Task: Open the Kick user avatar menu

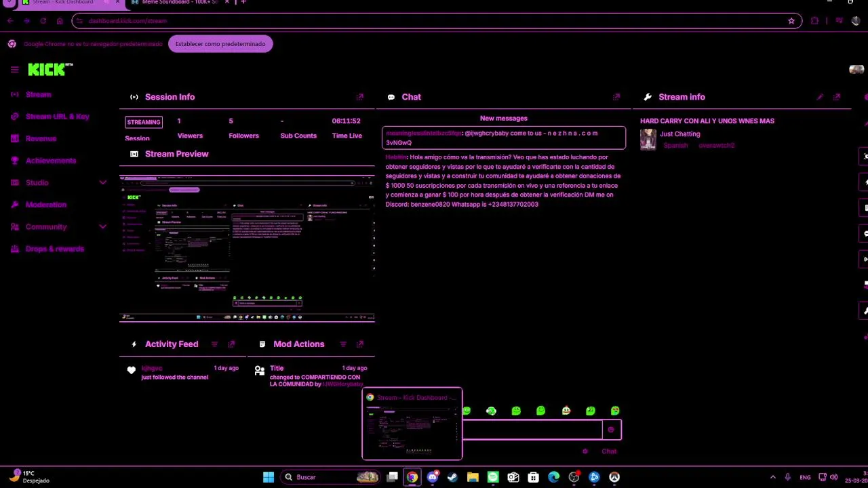Action: coord(856,69)
